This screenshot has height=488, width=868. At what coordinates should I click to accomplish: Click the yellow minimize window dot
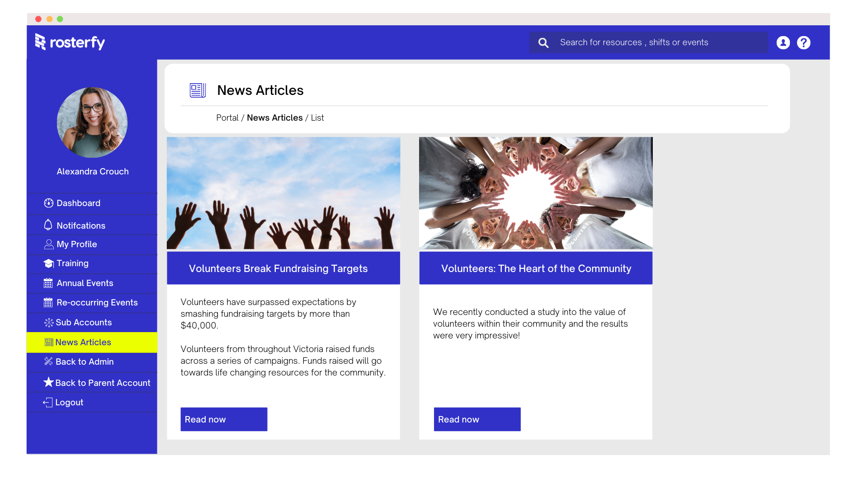(49, 19)
